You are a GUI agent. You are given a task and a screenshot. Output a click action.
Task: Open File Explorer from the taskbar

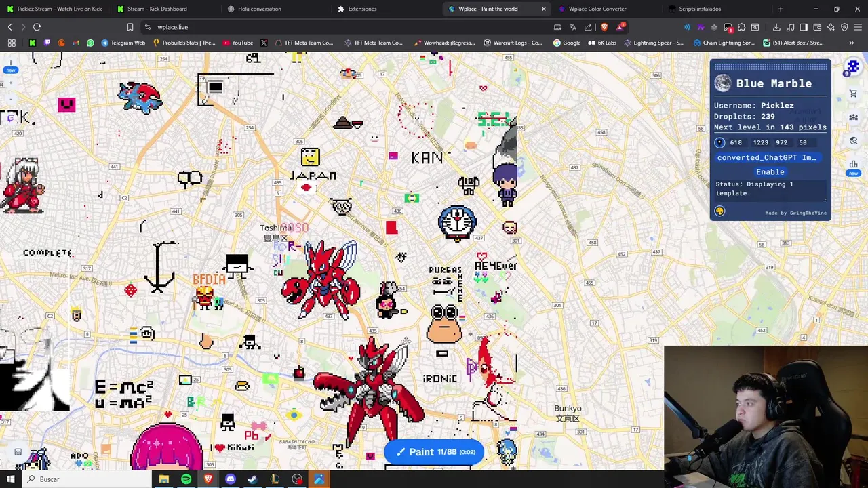click(x=163, y=479)
